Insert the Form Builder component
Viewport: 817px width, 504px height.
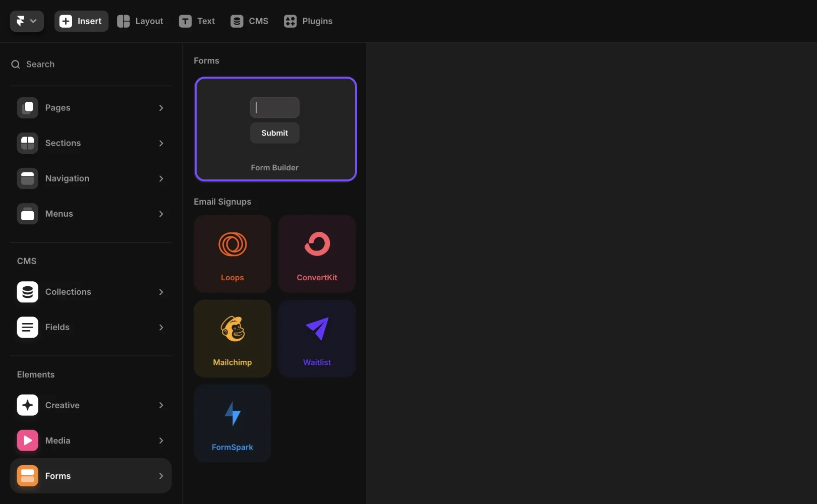[275, 129]
